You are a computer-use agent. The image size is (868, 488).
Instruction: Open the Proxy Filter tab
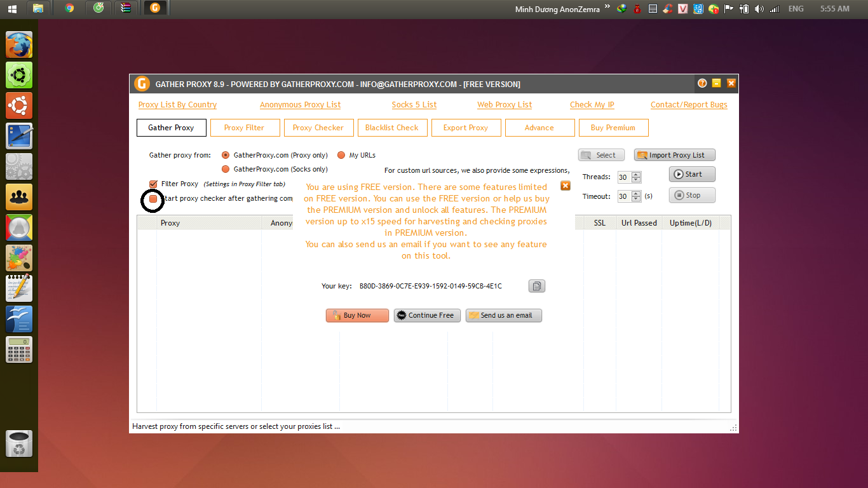tap(245, 128)
